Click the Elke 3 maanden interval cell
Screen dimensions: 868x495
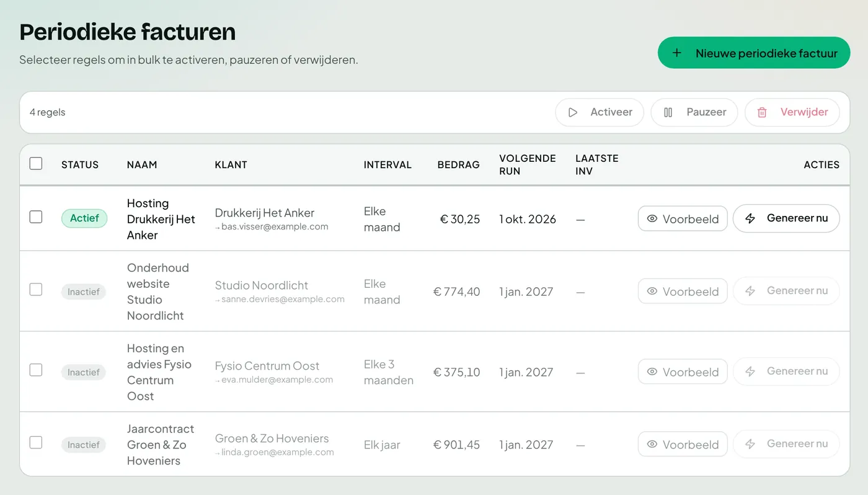[x=389, y=372]
